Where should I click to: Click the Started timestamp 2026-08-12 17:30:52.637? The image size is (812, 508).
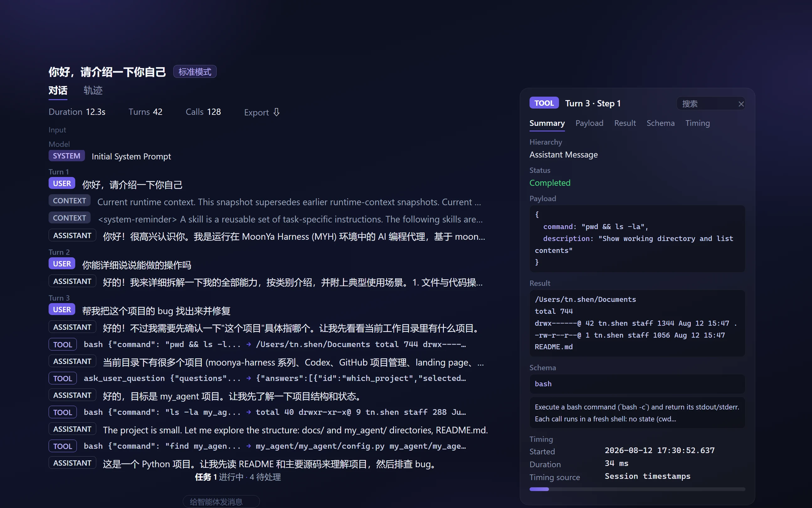(x=659, y=450)
